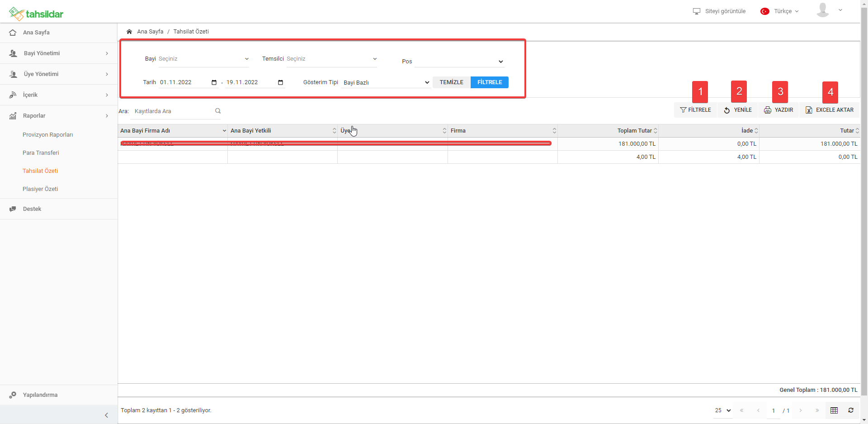The width and height of the screenshot is (868, 424).
Task: Sort by Firma column header
Action: point(503,131)
